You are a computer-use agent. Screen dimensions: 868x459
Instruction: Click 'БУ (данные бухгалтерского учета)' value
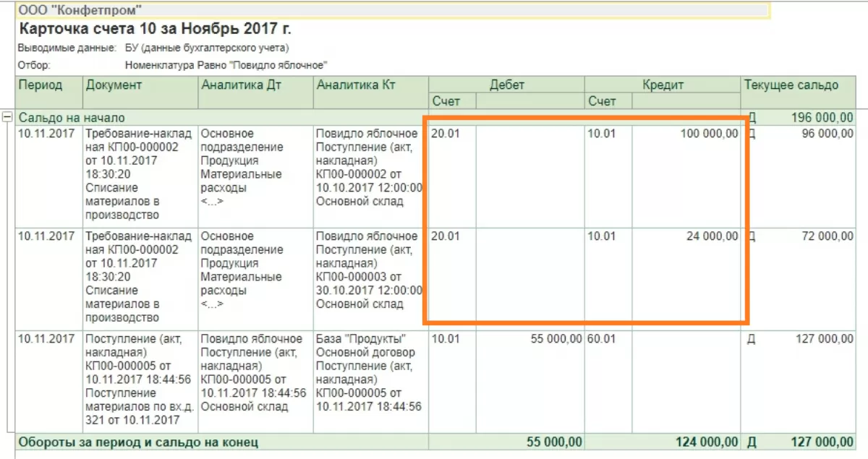(207, 48)
